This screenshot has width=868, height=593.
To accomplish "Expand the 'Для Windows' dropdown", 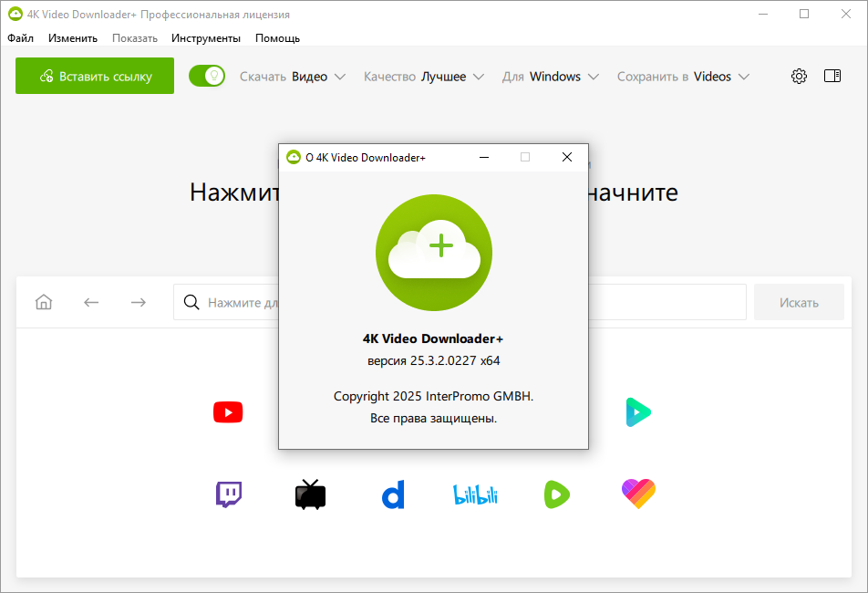I will (550, 77).
